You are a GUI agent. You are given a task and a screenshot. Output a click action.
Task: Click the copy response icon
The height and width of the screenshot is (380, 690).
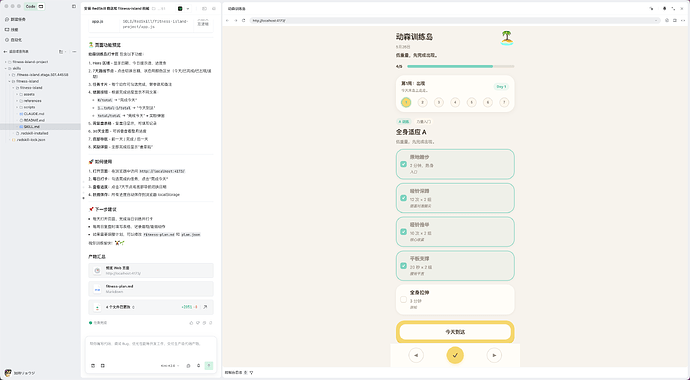tap(204, 322)
